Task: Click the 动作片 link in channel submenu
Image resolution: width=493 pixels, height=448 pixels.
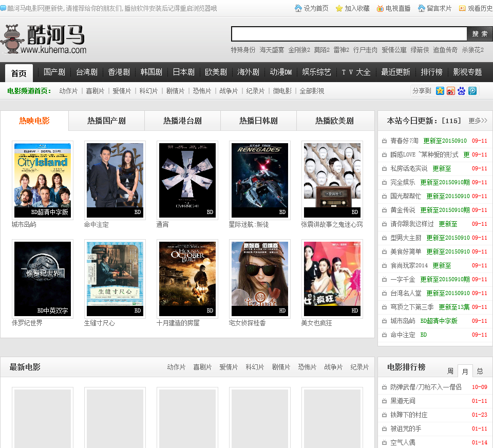Action: click(68, 91)
